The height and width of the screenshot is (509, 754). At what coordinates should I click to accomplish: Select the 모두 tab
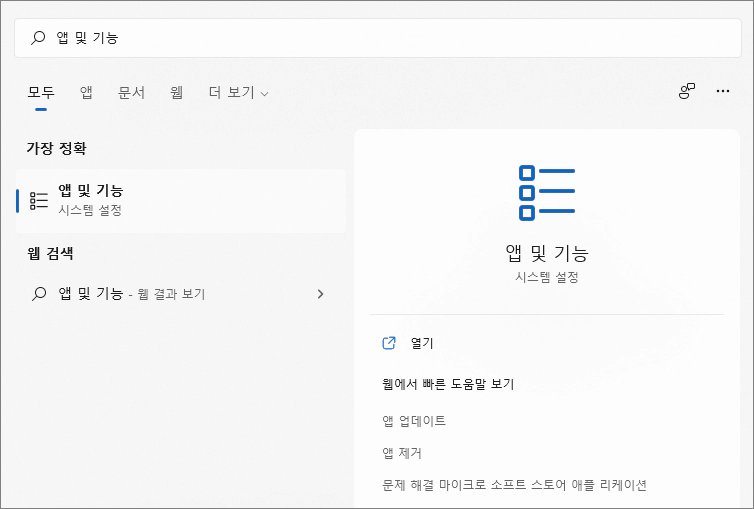(41, 92)
